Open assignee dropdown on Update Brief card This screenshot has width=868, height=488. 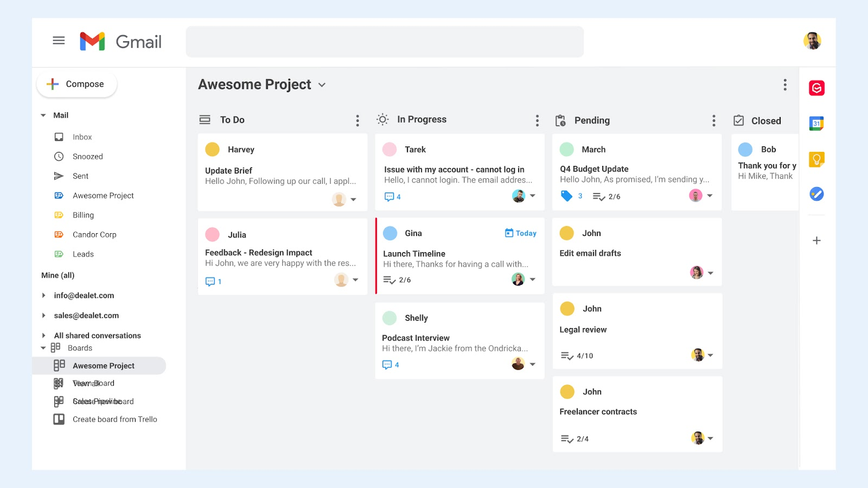pyautogui.click(x=353, y=200)
